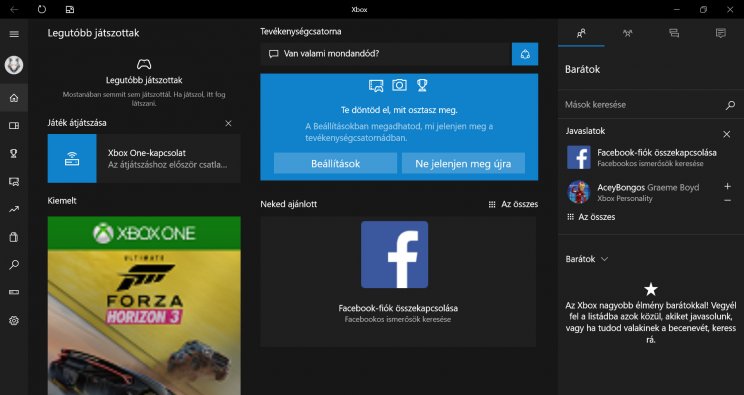Viewport: 744px width, 395px height.
Task: Click the Van valami mondandód? field
Action: [386, 54]
